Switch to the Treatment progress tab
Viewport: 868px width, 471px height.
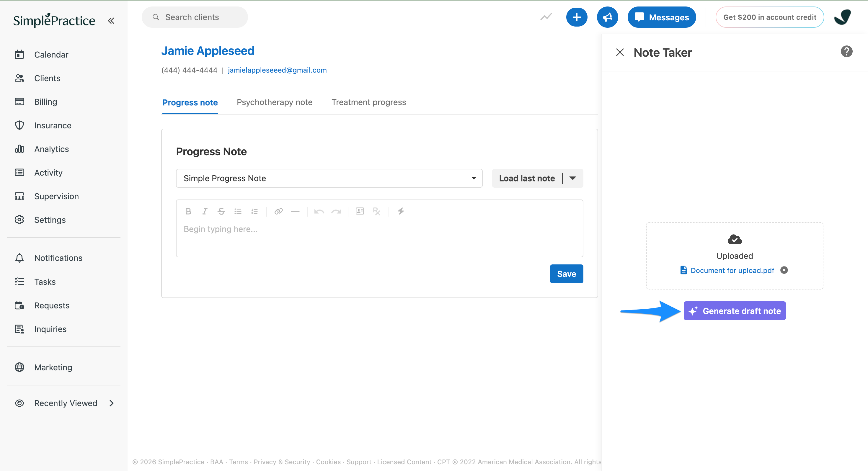(369, 102)
